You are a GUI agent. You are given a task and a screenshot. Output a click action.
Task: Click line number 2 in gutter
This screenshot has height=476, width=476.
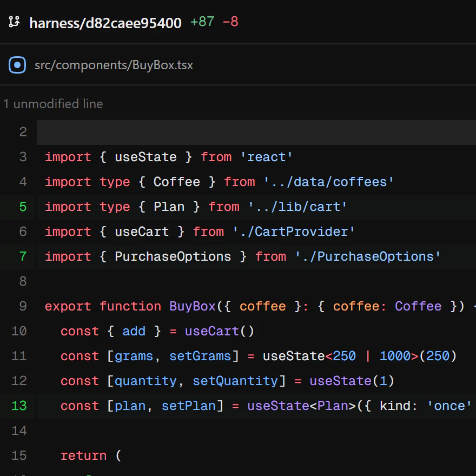tap(23, 132)
